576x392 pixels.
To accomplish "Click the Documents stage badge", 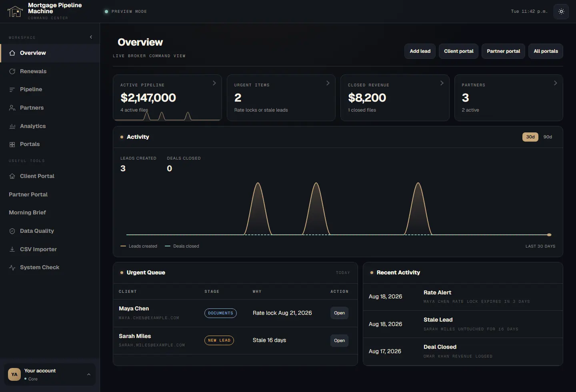I will coord(220,313).
